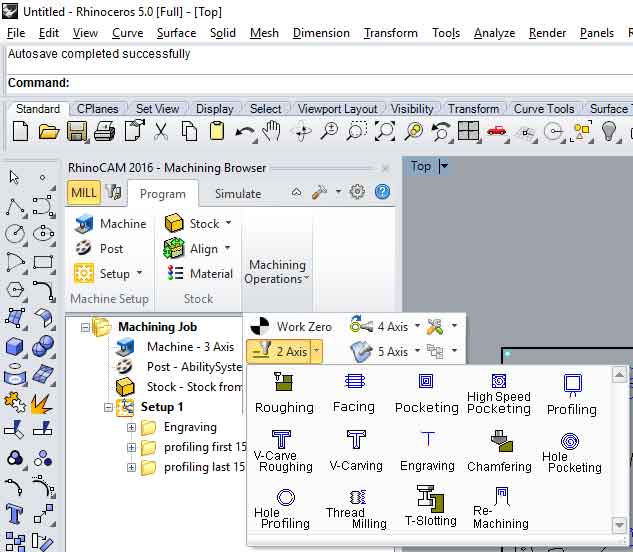Select the V-Carving operation

tap(356, 451)
